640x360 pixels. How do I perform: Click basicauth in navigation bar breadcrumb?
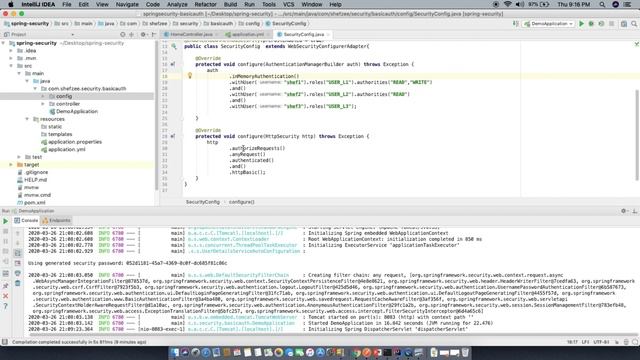click(x=222, y=24)
